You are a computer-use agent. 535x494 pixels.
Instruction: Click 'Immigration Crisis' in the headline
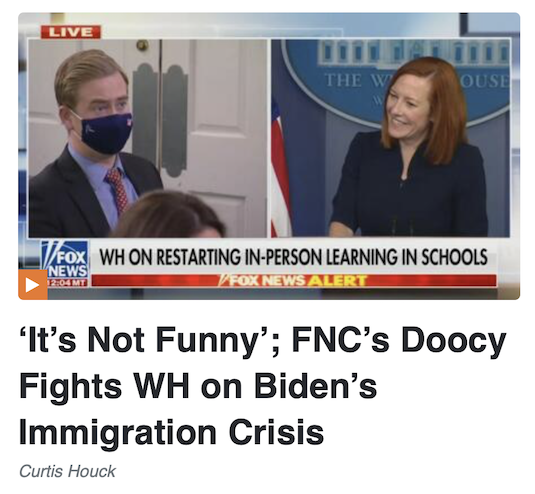(172, 432)
